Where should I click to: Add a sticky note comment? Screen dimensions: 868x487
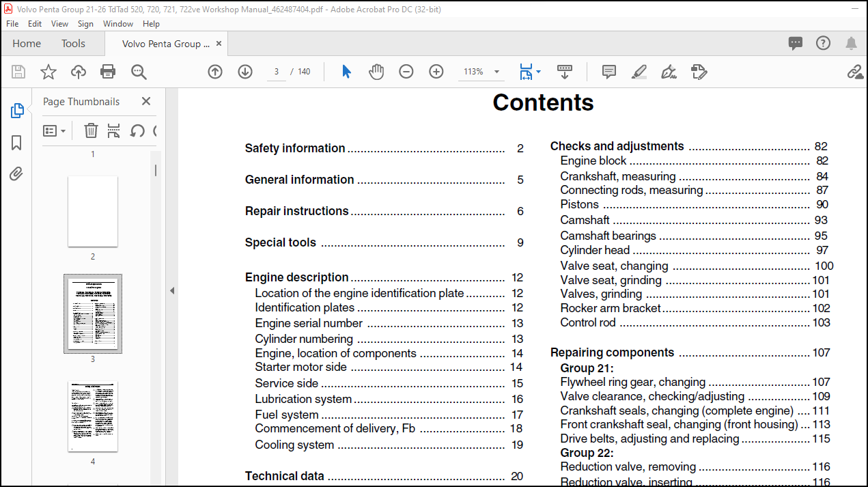(x=609, y=72)
